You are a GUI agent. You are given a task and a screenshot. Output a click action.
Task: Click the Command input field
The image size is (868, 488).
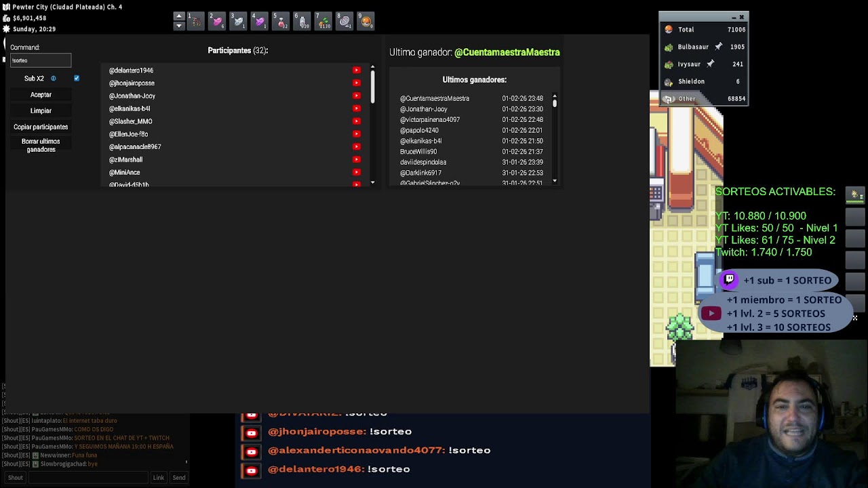pos(41,60)
